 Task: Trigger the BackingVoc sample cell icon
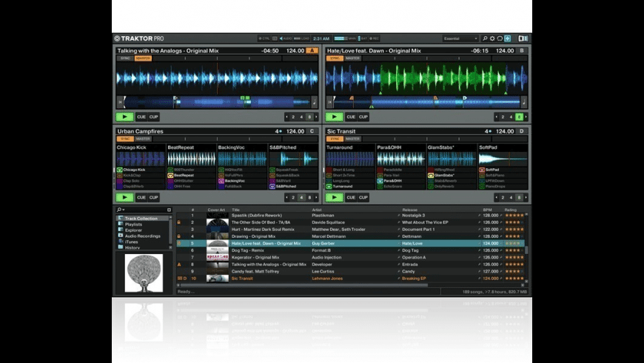click(x=221, y=181)
